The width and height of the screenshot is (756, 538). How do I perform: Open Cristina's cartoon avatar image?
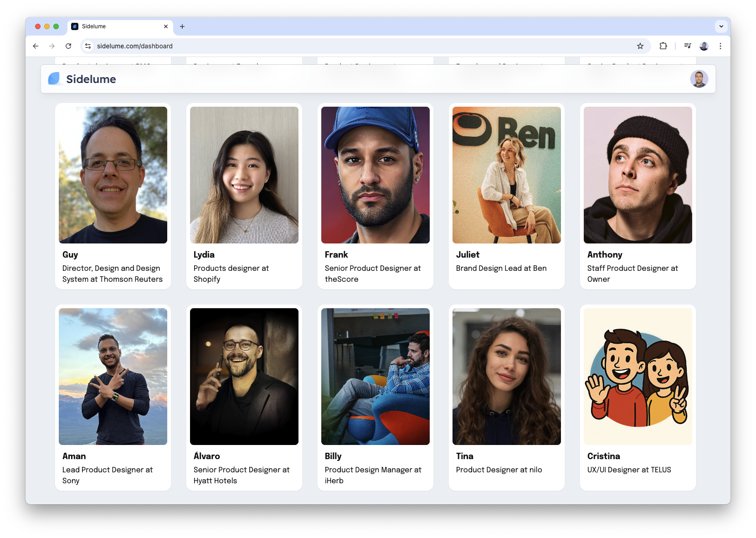pos(638,377)
